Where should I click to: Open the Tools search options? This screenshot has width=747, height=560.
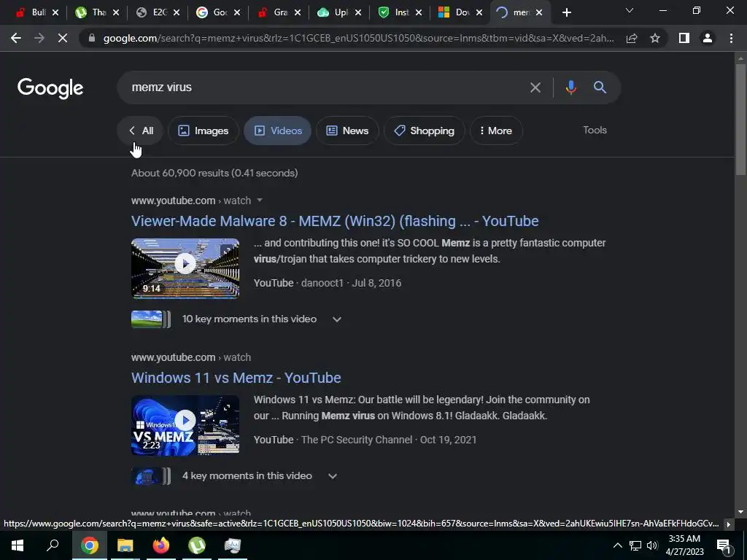(x=595, y=130)
